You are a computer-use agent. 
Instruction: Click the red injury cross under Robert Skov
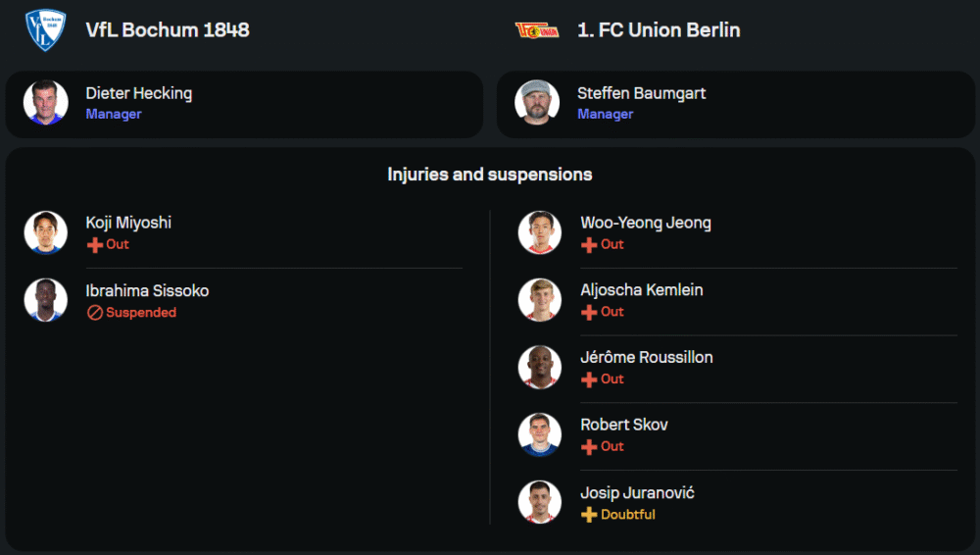[589, 447]
